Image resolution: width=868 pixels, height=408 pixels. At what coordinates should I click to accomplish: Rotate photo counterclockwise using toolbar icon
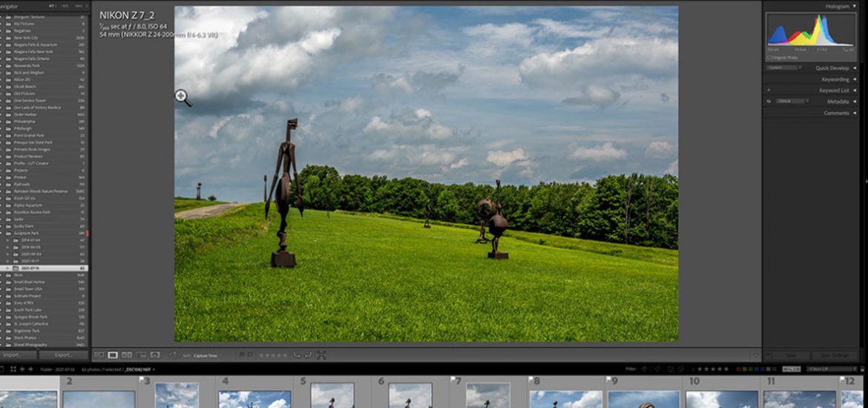point(297,355)
